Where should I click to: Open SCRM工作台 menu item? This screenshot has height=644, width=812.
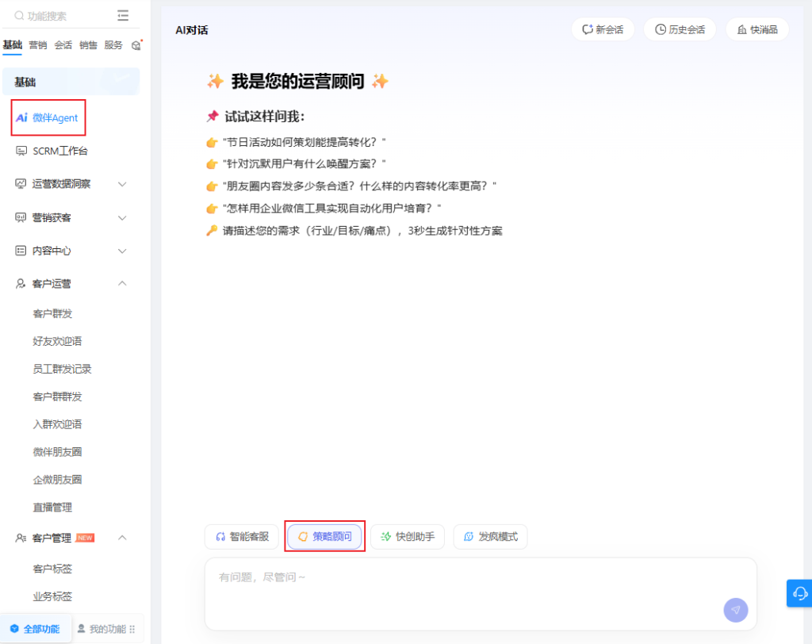pos(60,151)
